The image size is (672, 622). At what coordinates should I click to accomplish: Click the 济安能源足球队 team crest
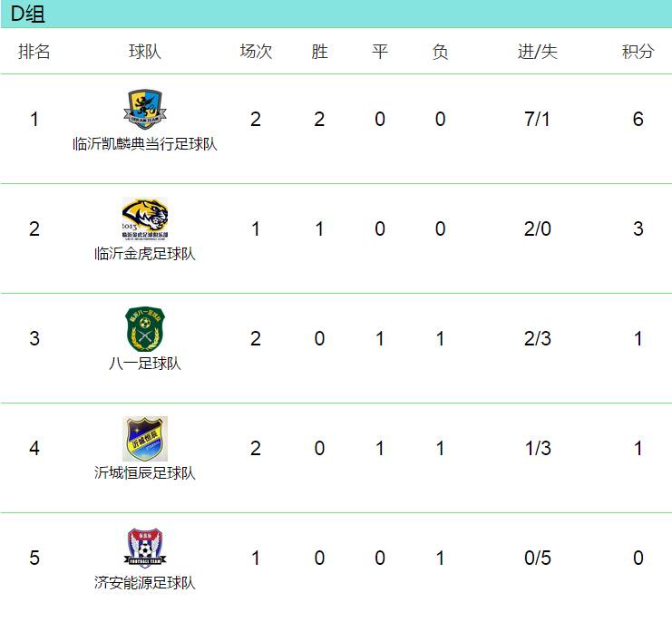(145, 549)
